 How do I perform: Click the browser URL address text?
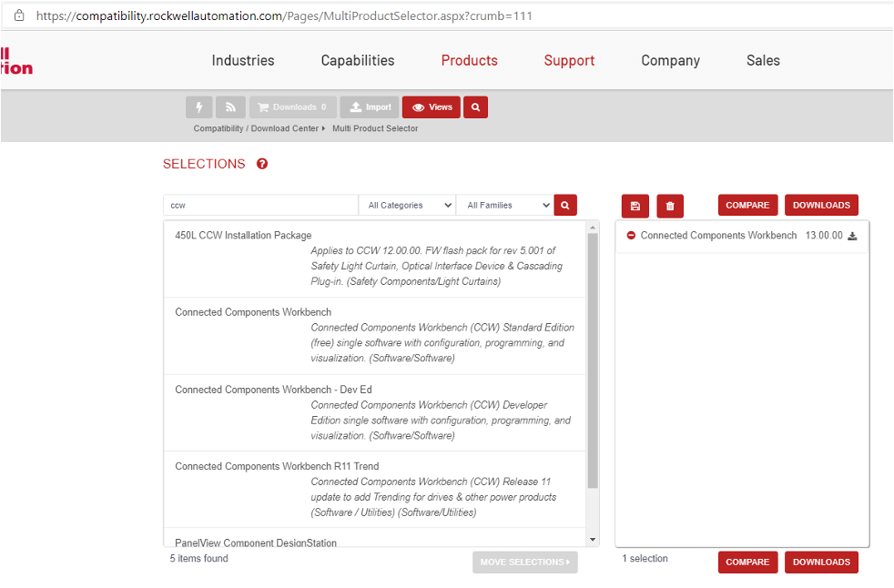click(284, 16)
